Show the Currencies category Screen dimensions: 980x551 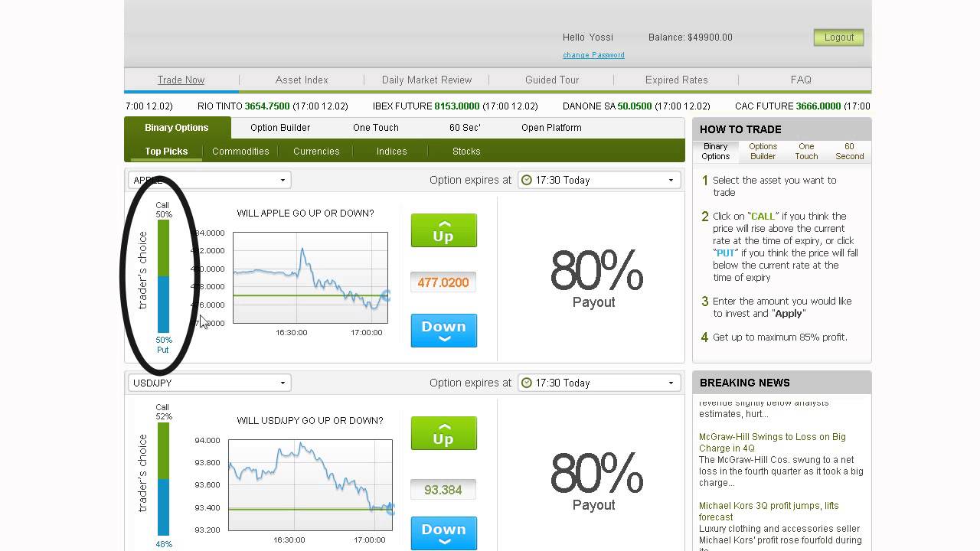pyautogui.click(x=316, y=152)
